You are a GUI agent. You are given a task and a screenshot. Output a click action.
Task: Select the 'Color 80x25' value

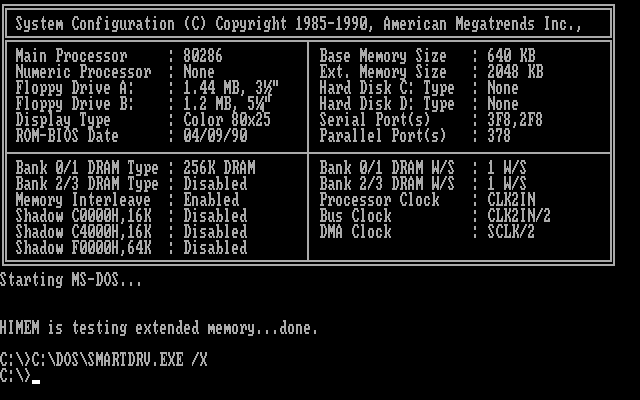pyautogui.click(x=227, y=120)
